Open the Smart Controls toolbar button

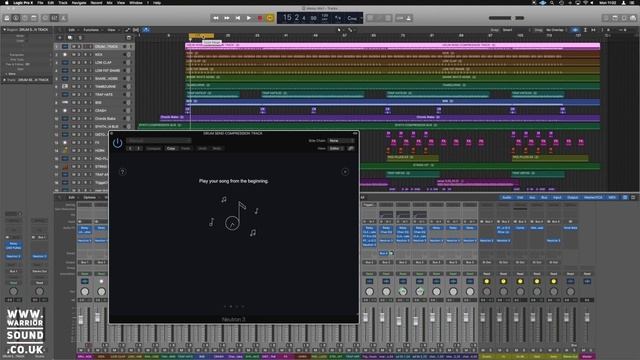pos(45,18)
